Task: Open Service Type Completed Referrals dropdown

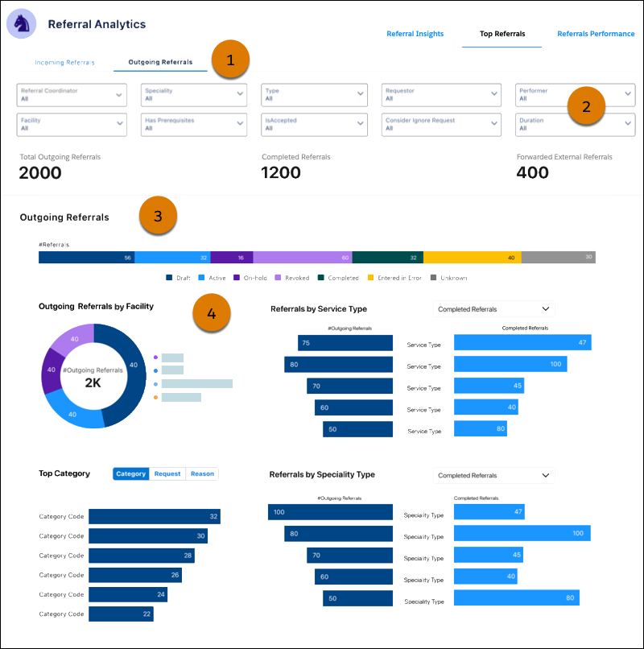Action: tap(493, 309)
